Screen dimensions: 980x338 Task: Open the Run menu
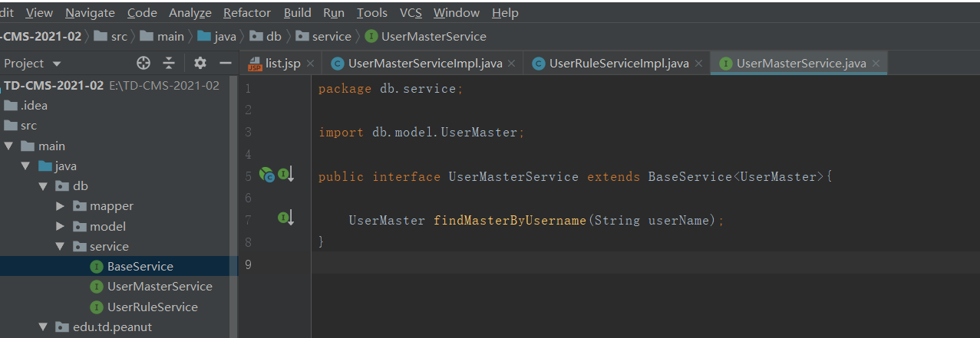click(334, 13)
